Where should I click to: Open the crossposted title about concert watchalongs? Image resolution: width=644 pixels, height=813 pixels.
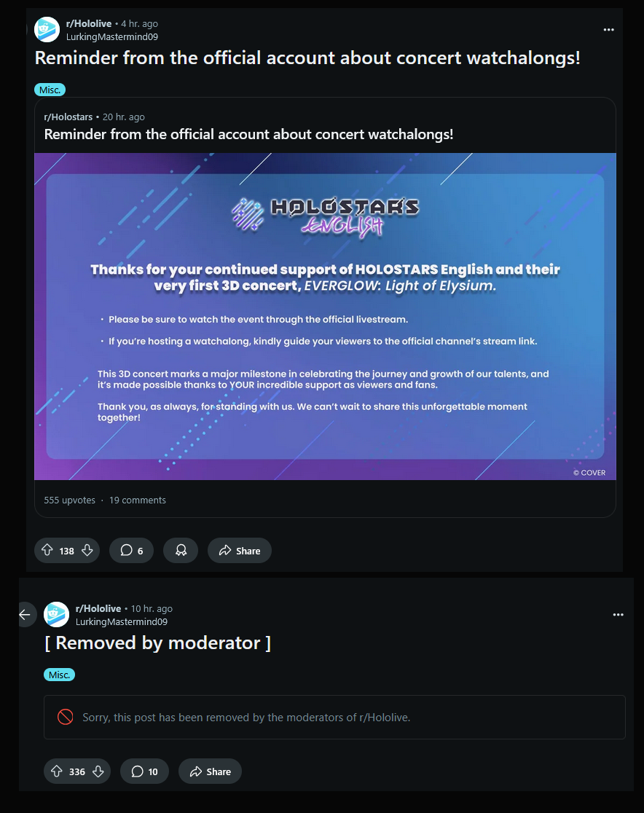click(248, 134)
